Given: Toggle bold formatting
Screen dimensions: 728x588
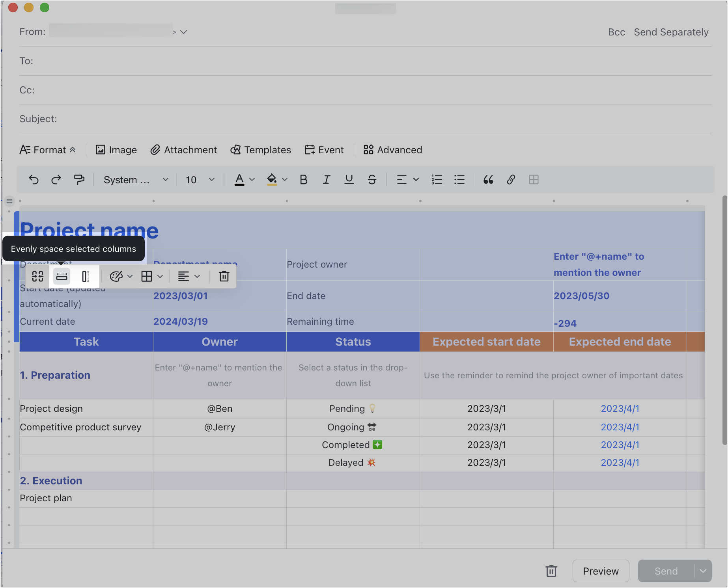Looking at the screenshot, I should coord(304,180).
